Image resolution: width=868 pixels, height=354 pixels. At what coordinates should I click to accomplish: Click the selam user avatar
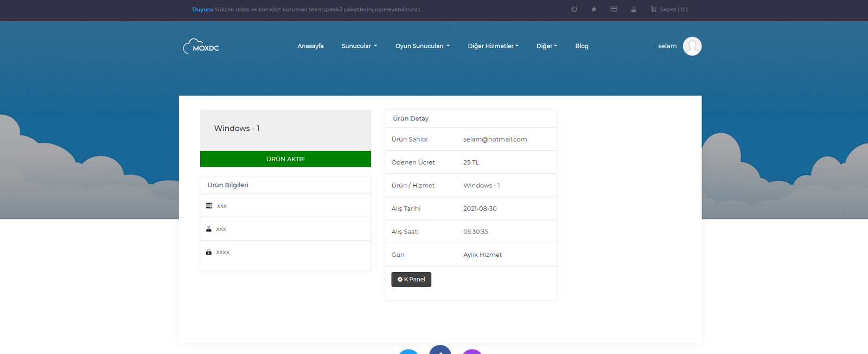pos(692,46)
